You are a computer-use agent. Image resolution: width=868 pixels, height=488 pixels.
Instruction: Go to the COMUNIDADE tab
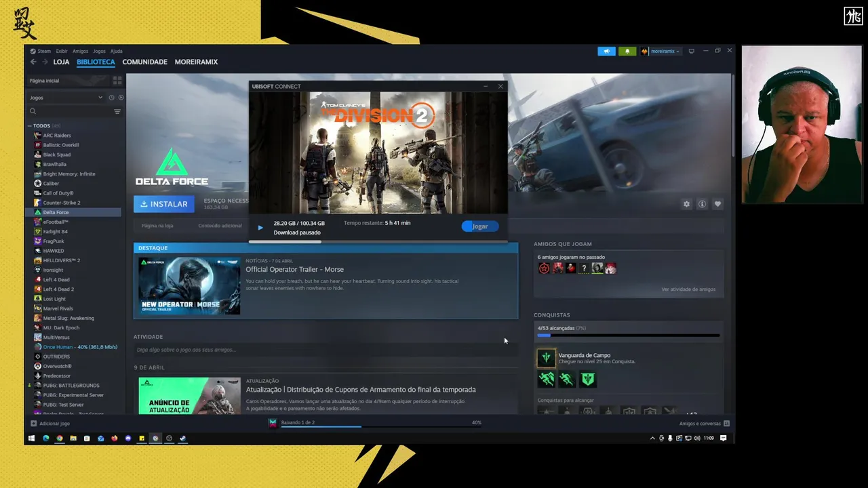point(144,62)
